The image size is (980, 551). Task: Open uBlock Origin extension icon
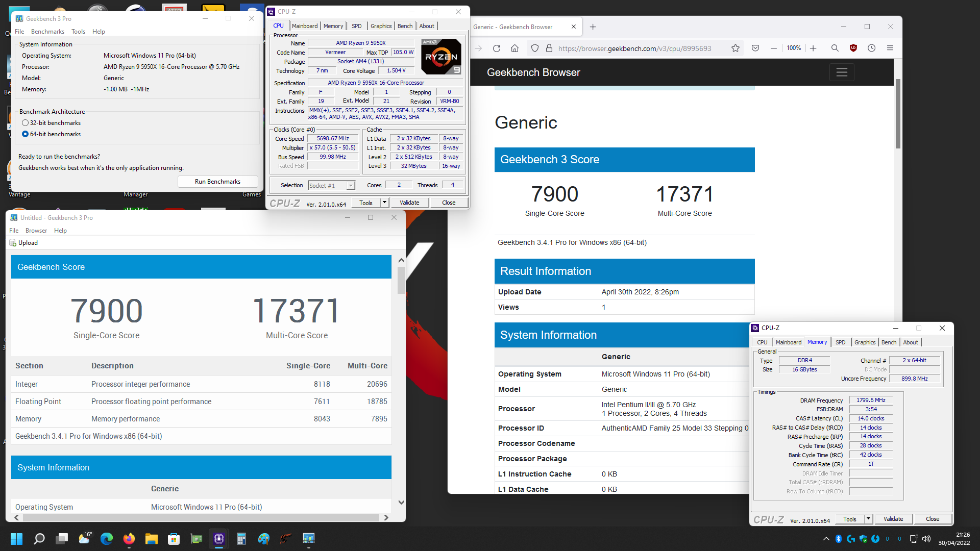853,48
